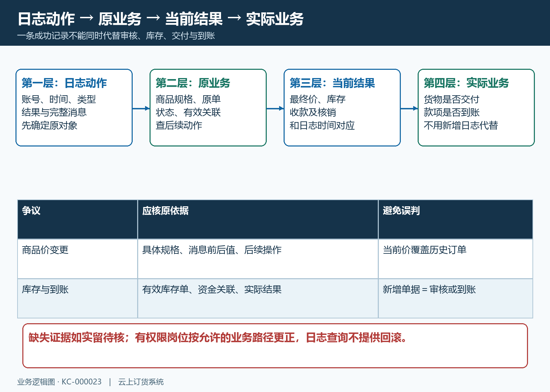The image size is (550, 392).
Task: Select the line "账号、时间、类型"
Action: (59, 99)
